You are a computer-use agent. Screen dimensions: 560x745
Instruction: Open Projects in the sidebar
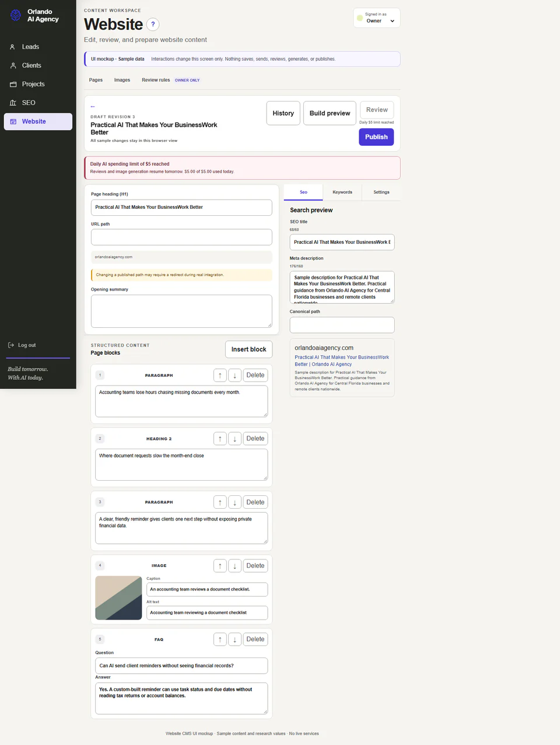[x=38, y=84]
